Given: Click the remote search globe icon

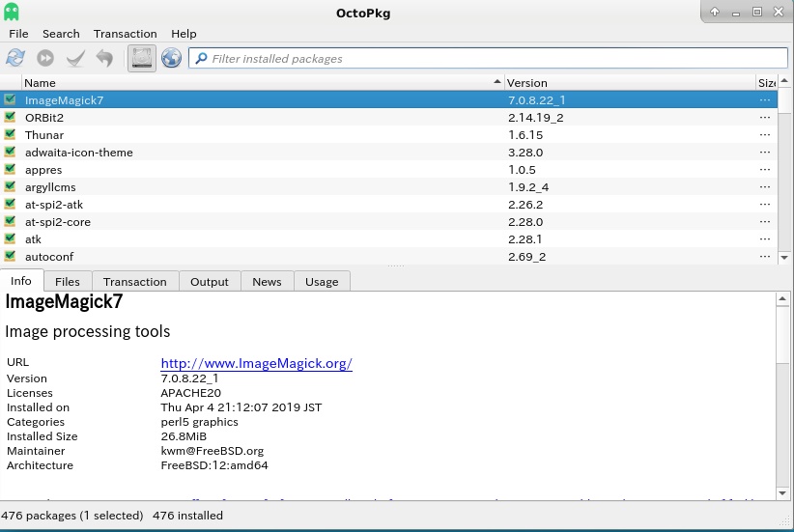Looking at the screenshot, I should click(x=172, y=58).
